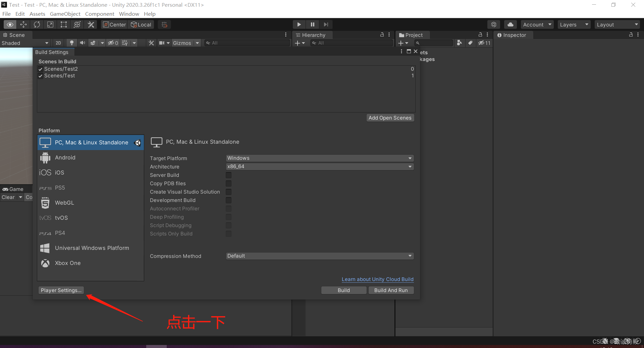Viewport: 644px width, 348px height.
Task: Open the custom editor tools icon
Action: [x=91, y=24]
